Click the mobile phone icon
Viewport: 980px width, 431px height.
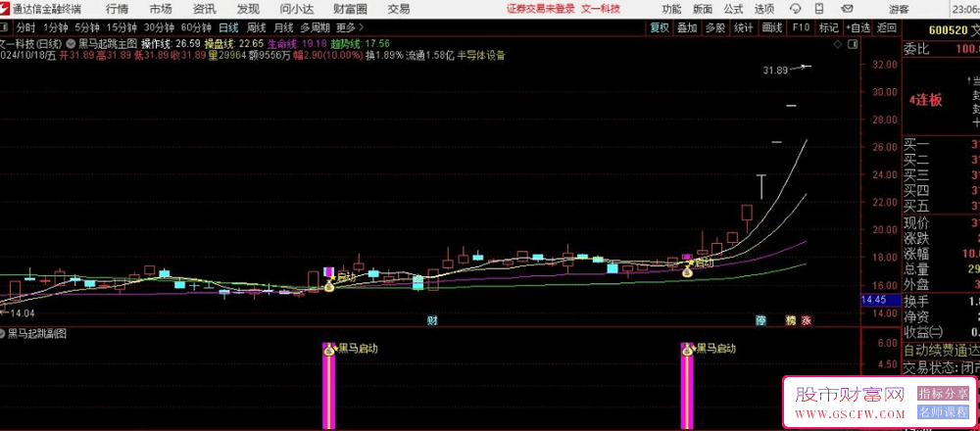pyautogui.click(x=819, y=9)
